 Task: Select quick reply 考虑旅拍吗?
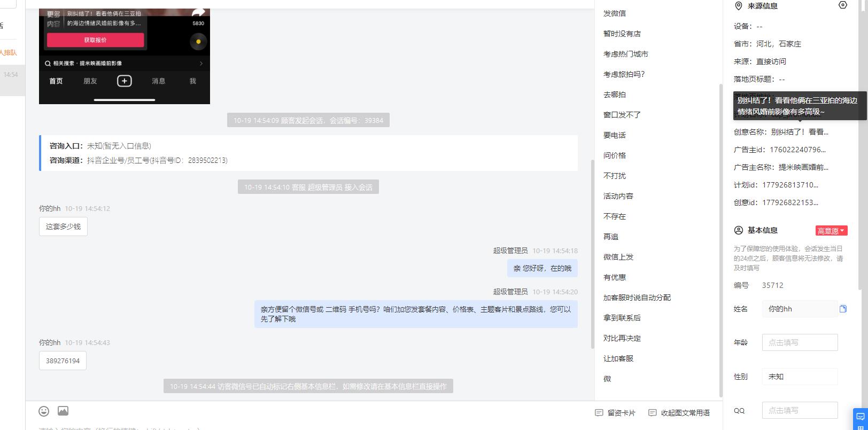pyautogui.click(x=624, y=74)
